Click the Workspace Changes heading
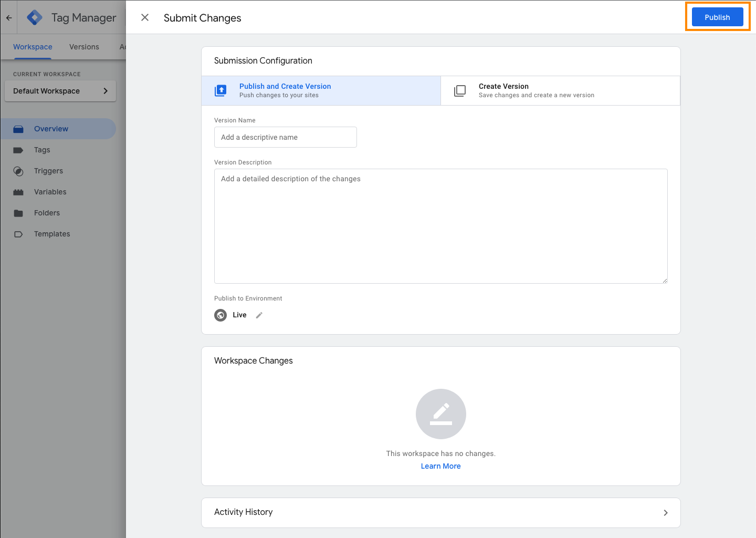756x538 pixels. click(x=254, y=361)
